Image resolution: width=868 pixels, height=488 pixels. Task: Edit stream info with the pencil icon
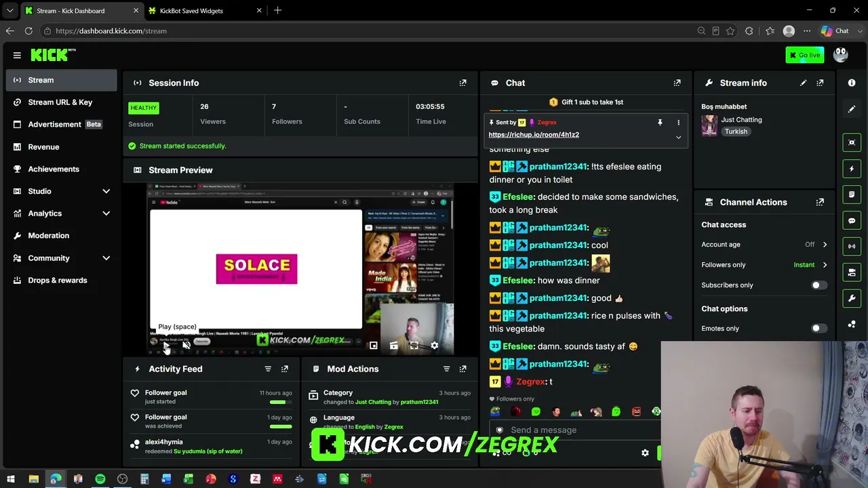pos(804,83)
